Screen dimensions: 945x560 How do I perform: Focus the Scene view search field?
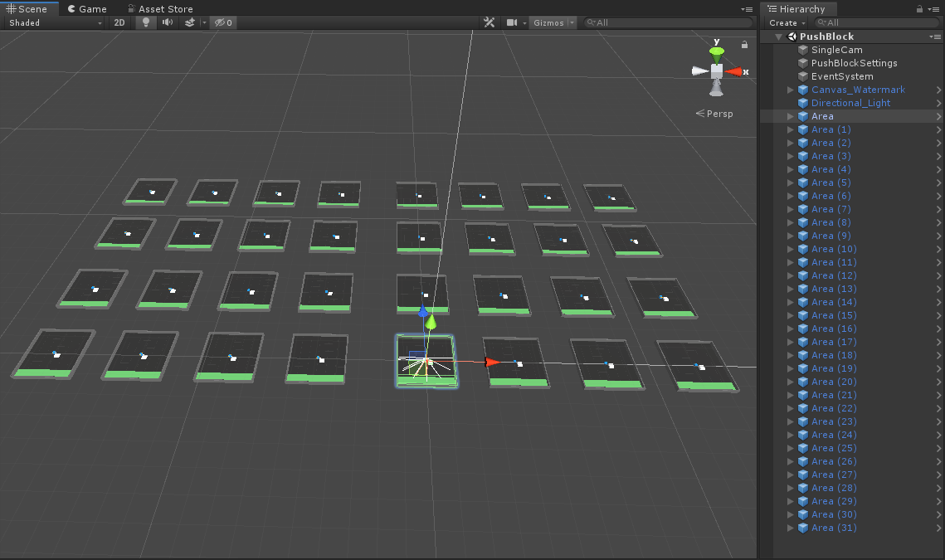(668, 23)
